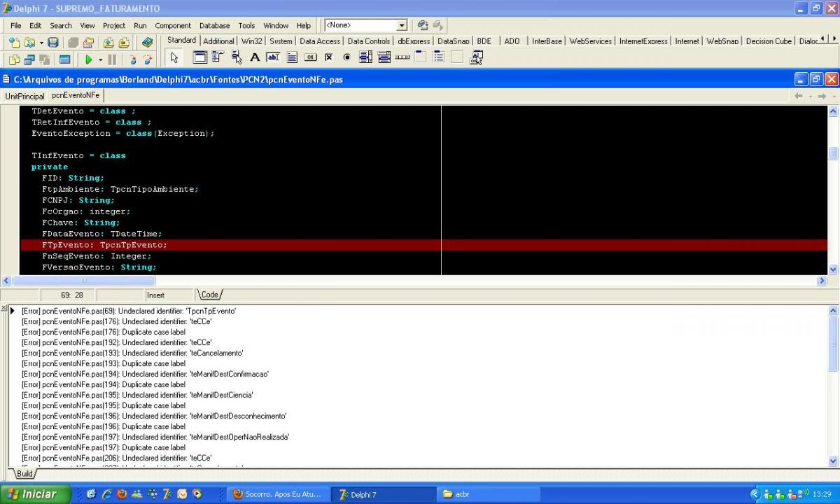
Task: Run the project with green arrow
Action: (x=89, y=59)
